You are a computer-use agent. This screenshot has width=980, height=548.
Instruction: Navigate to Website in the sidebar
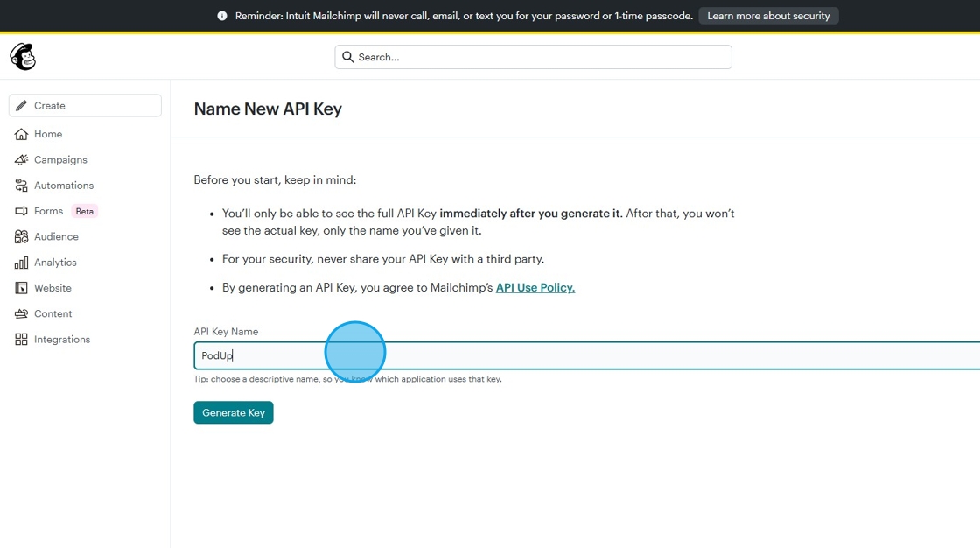click(x=52, y=288)
